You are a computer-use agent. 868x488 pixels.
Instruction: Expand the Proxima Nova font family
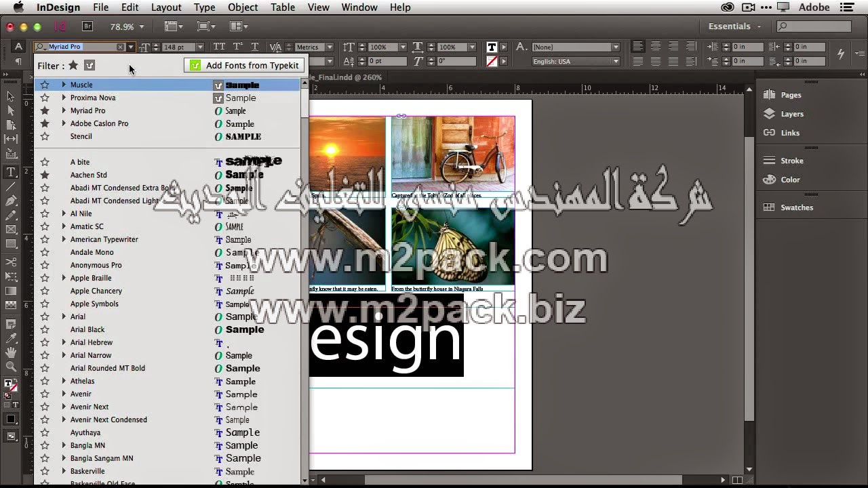click(x=64, y=98)
